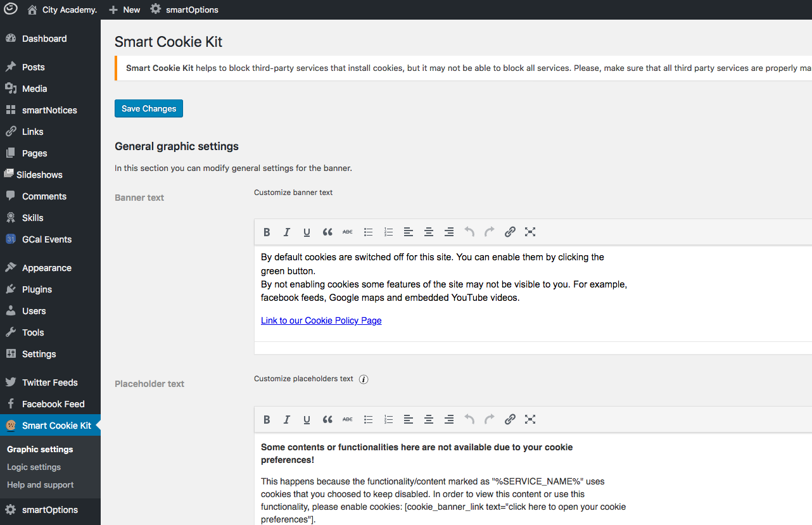Save Changes to the cookie kit settings

point(149,109)
